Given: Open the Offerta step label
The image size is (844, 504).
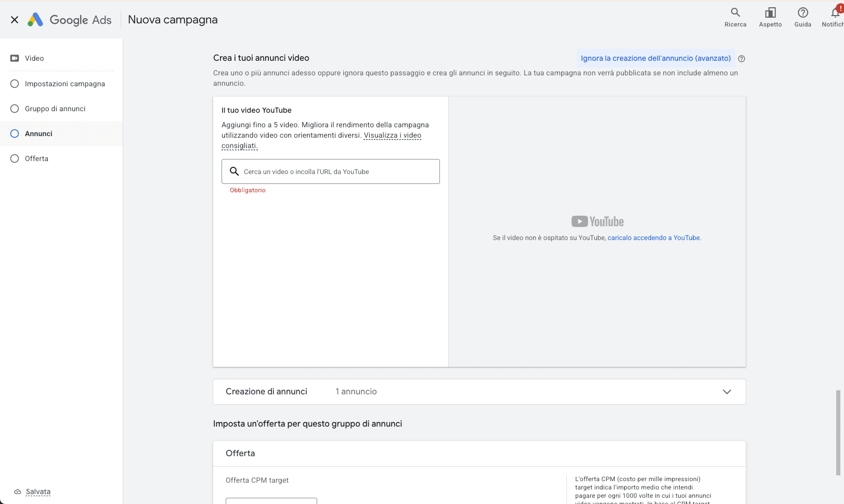Looking at the screenshot, I should pyautogui.click(x=36, y=158).
